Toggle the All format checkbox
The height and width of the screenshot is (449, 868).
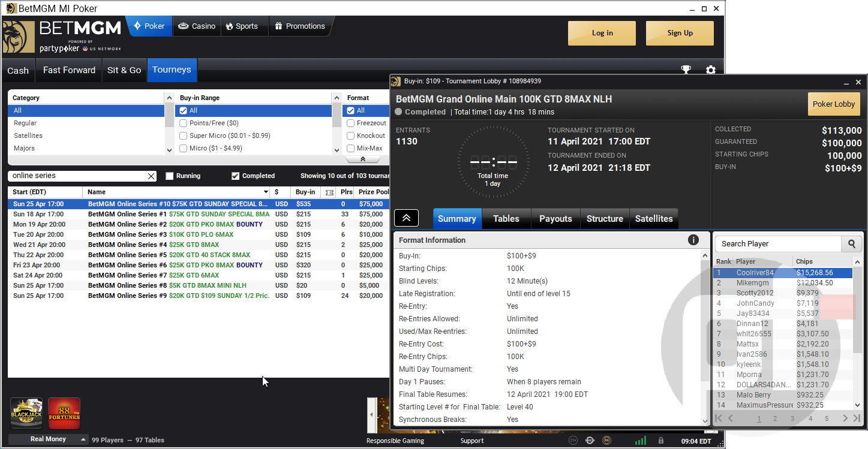pyautogui.click(x=351, y=110)
